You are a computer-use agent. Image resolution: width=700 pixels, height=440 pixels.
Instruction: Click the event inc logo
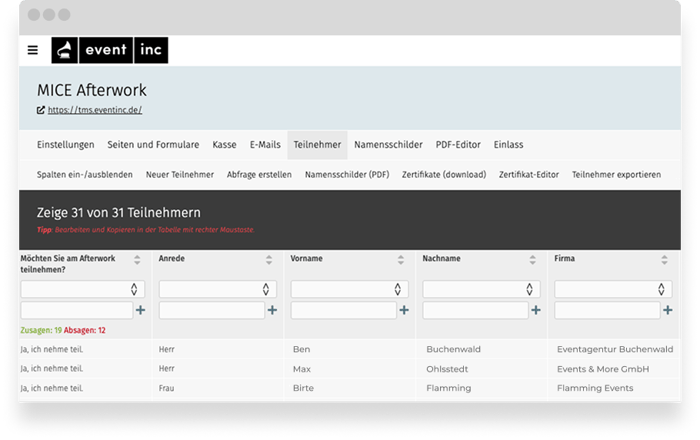(x=110, y=50)
